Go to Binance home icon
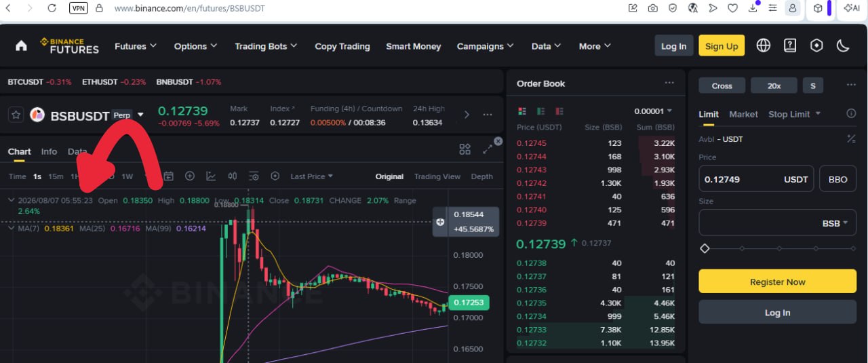Viewport: 868px width, 363px height. [21, 45]
